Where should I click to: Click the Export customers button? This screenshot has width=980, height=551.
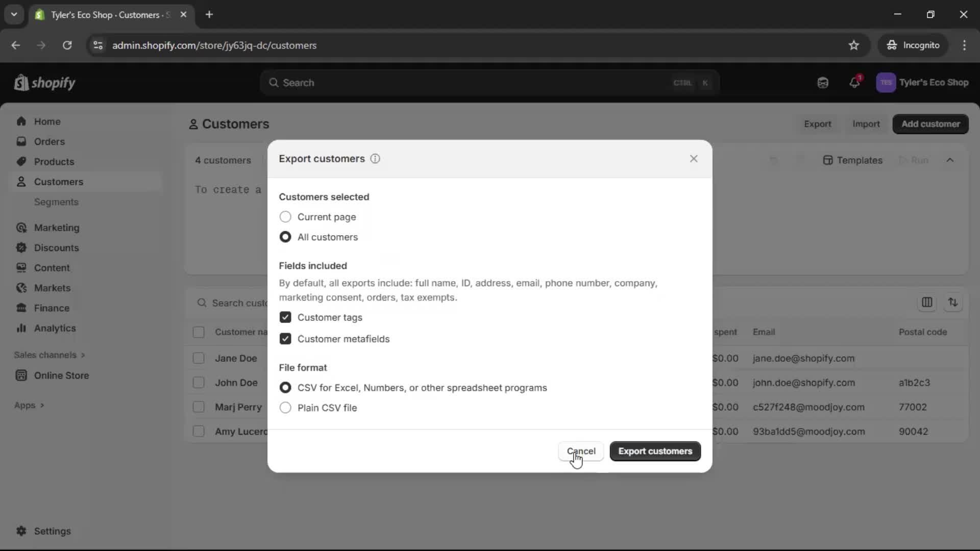tap(655, 451)
